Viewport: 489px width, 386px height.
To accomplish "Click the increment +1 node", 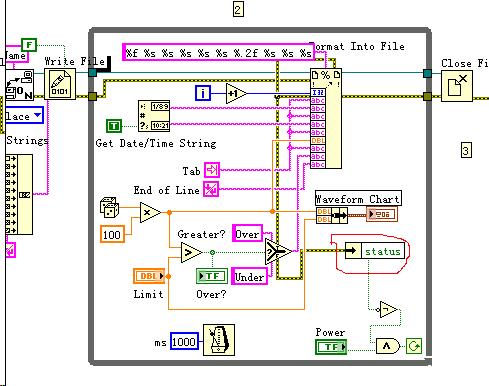I will click(236, 94).
